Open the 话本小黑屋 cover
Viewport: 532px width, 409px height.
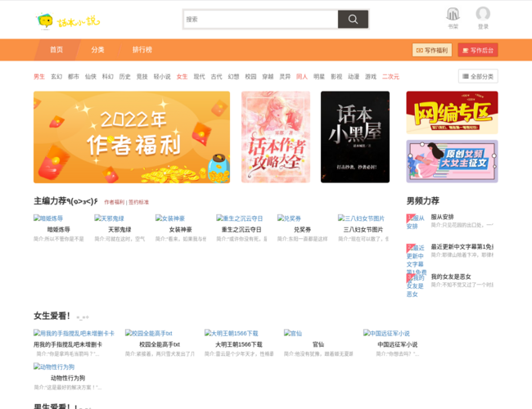click(x=355, y=137)
